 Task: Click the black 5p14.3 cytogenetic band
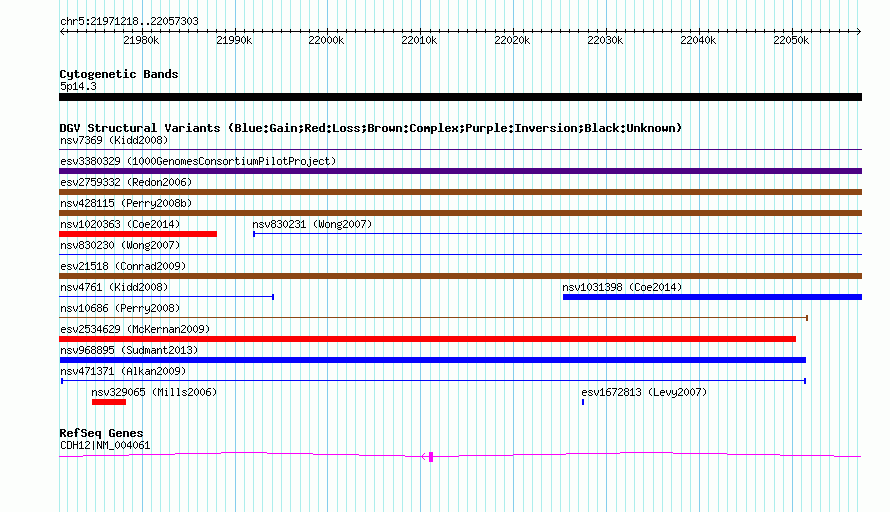click(460, 97)
